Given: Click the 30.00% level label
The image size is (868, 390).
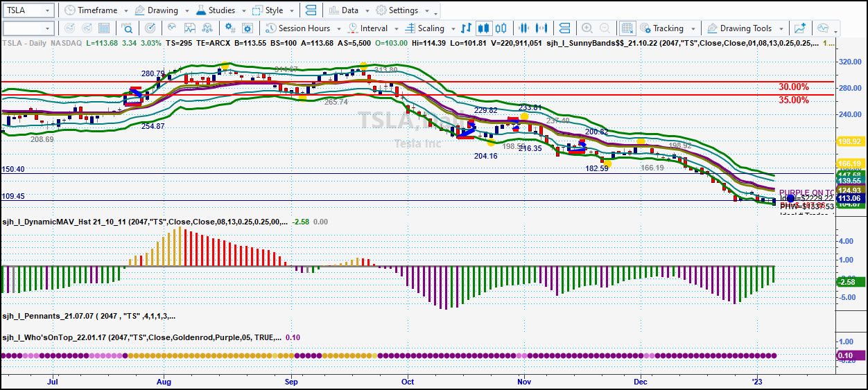Looking at the screenshot, I should click(x=793, y=87).
